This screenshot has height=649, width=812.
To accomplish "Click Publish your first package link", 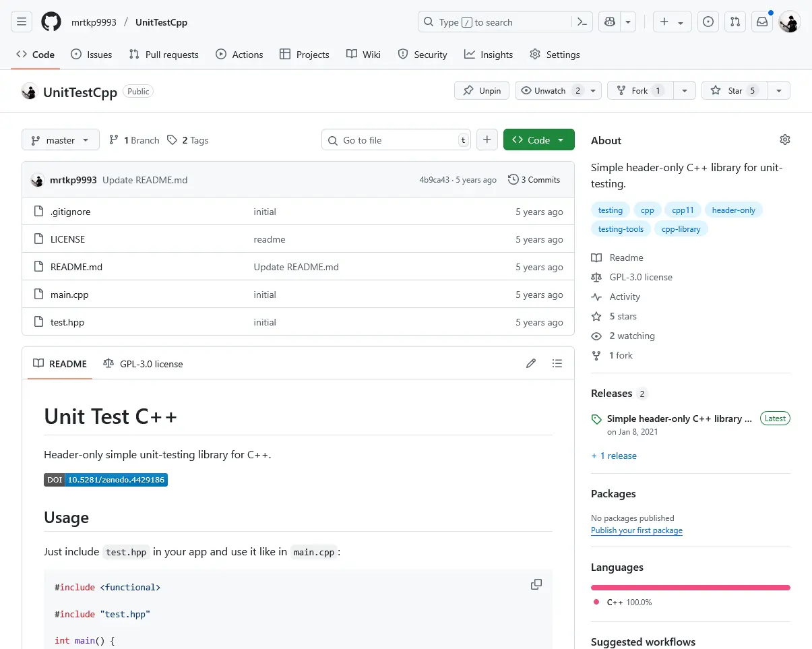I will [637, 530].
